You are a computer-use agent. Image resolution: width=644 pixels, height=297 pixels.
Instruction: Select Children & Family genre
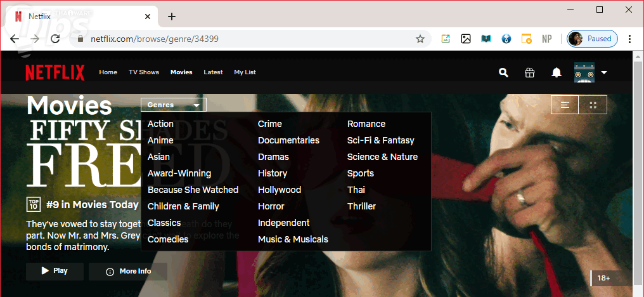click(183, 206)
